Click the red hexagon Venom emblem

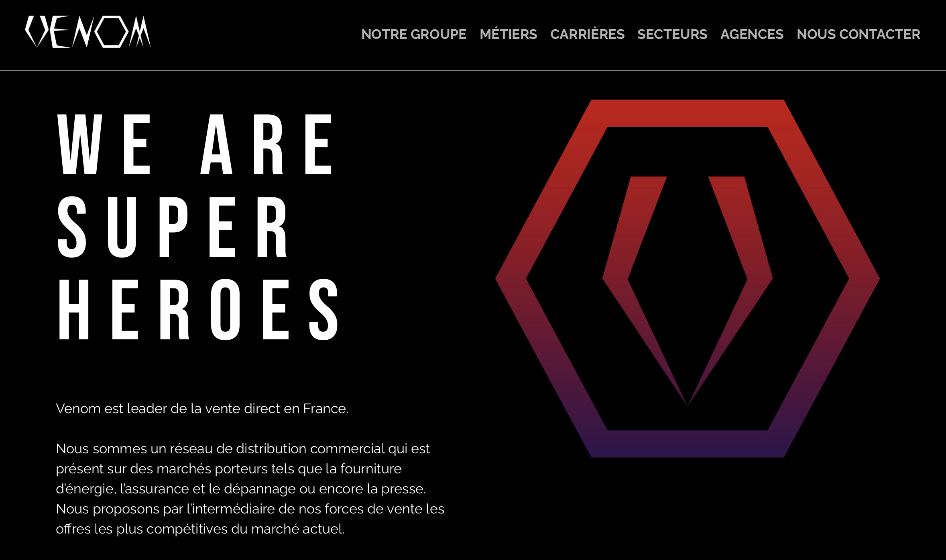pos(688,278)
